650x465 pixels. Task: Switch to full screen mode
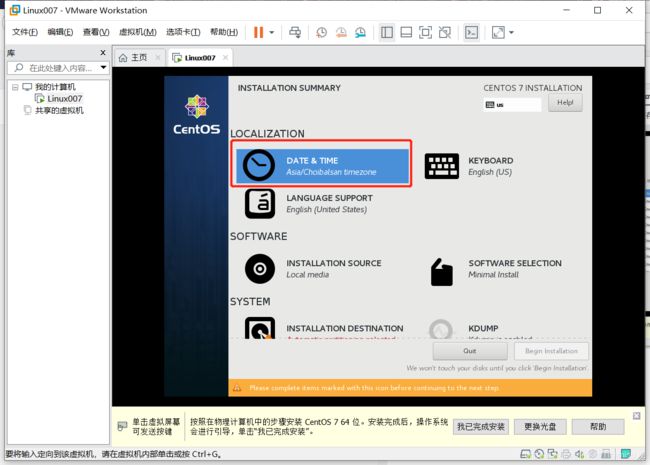(425, 32)
